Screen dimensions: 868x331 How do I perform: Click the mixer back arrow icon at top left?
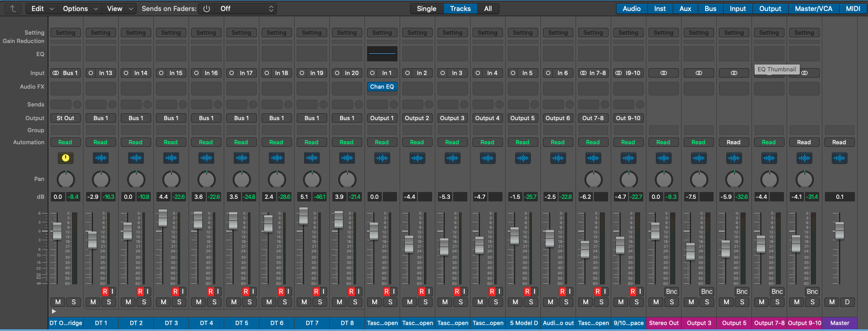pyautogui.click(x=13, y=8)
